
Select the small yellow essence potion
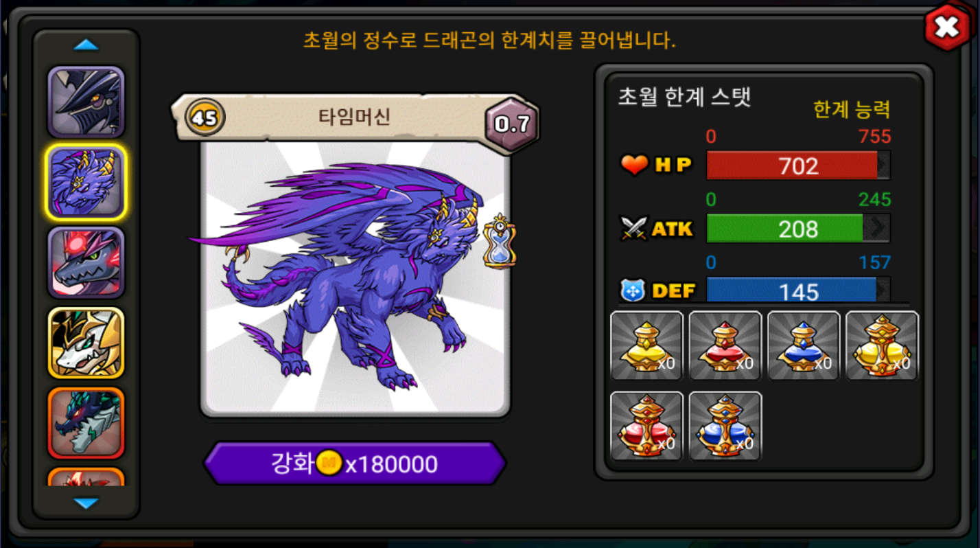click(x=646, y=345)
